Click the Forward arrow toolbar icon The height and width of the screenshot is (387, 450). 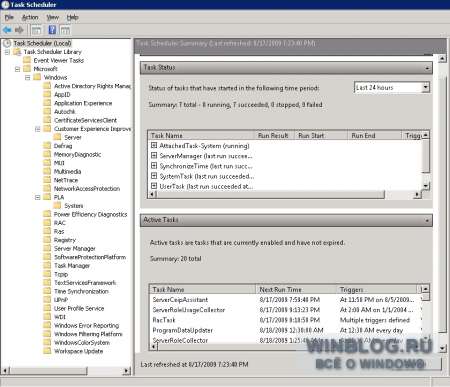19,30
